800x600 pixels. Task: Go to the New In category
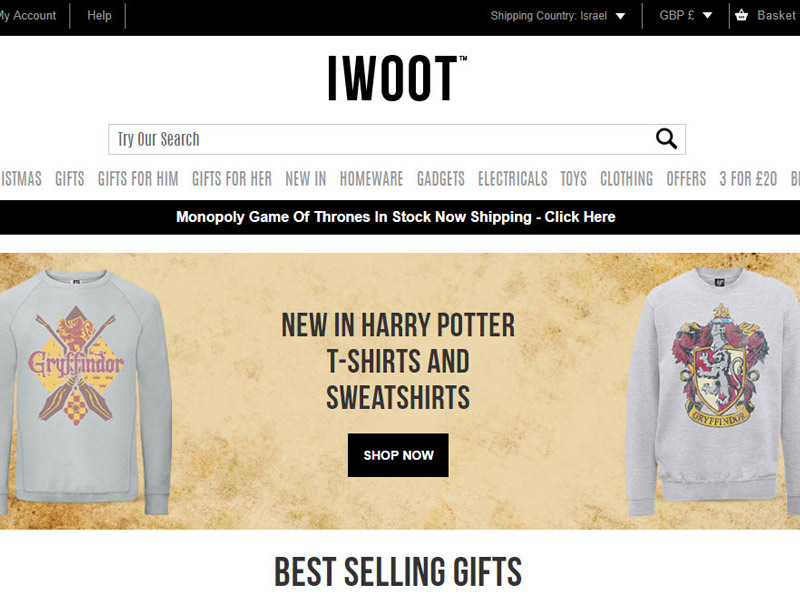tap(306, 179)
